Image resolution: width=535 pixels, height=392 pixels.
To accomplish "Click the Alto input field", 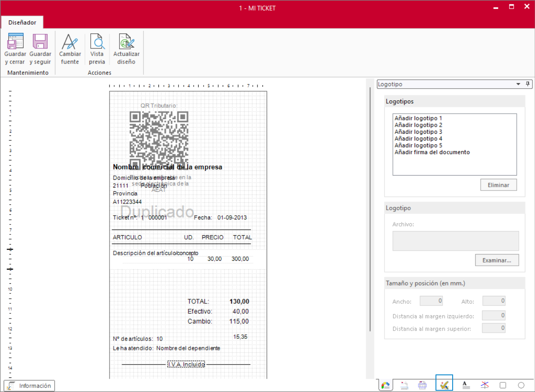I will [494, 301].
